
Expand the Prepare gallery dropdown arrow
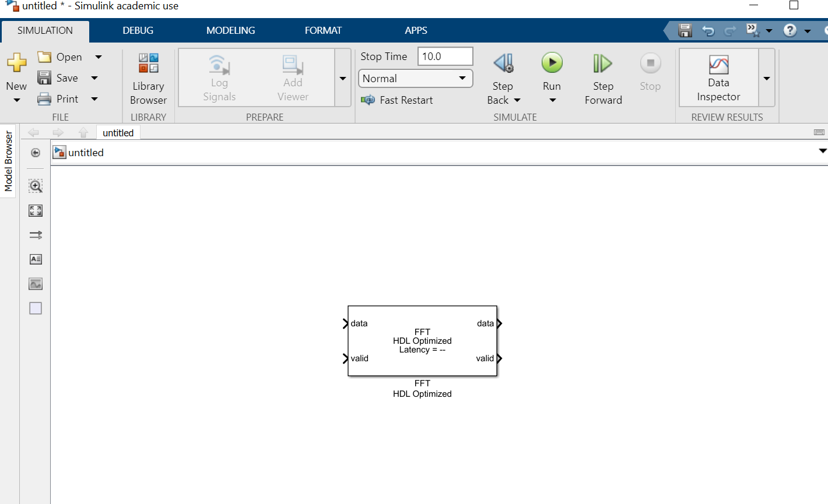343,79
